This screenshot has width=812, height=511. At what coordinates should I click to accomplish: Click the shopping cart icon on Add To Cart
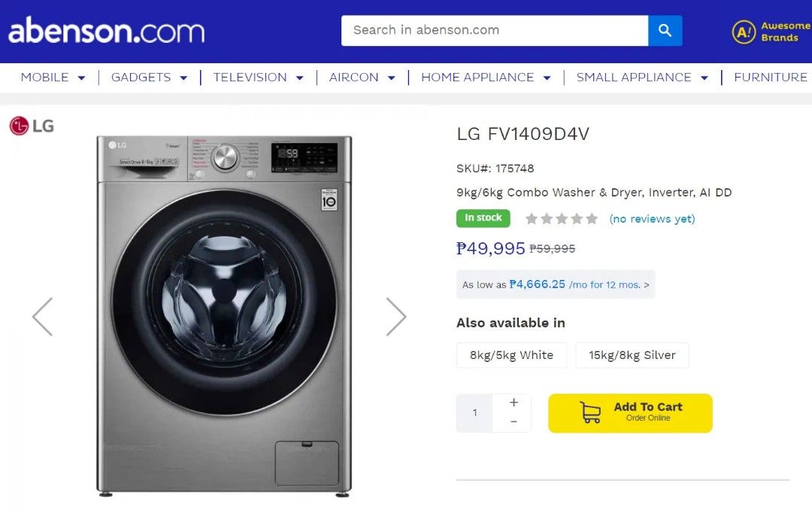[591, 412]
